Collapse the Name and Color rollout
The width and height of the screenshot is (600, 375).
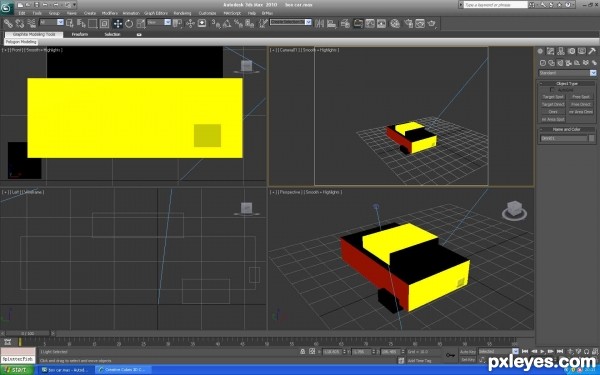[x=567, y=129]
